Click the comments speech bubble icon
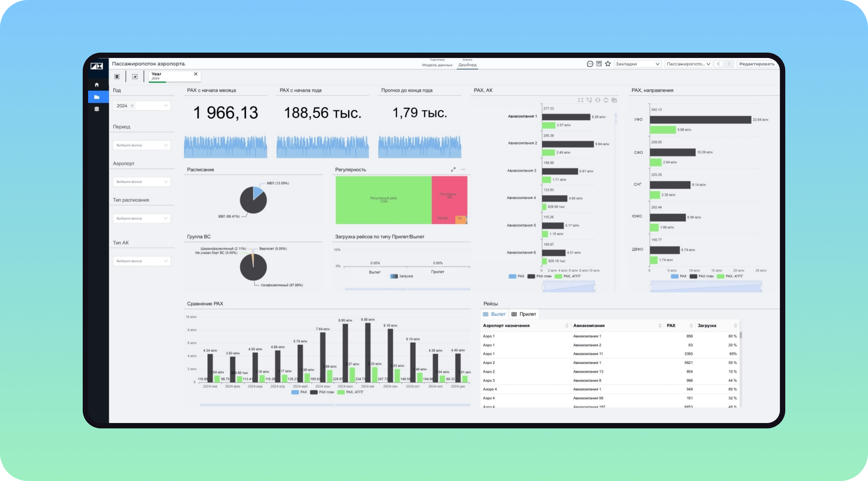 590,64
